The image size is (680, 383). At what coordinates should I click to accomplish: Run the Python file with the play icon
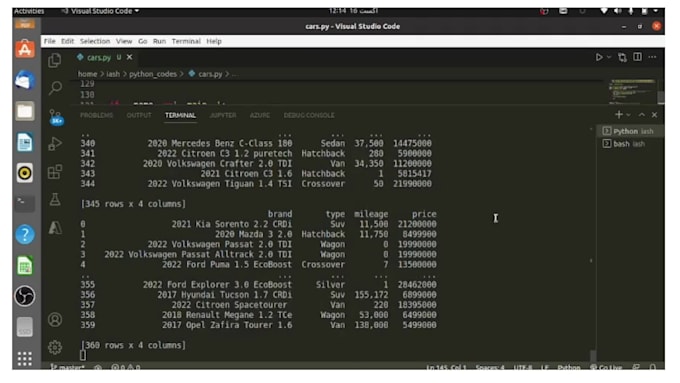click(599, 57)
